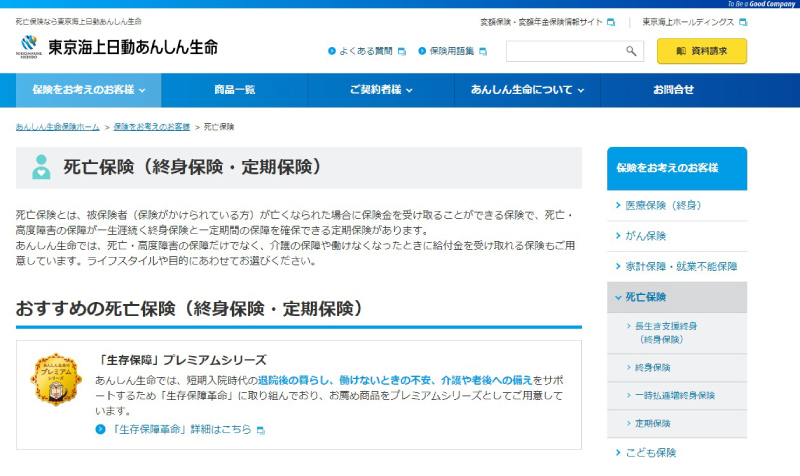Open よくある質問 link
The image size is (800, 476).
click(x=366, y=51)
